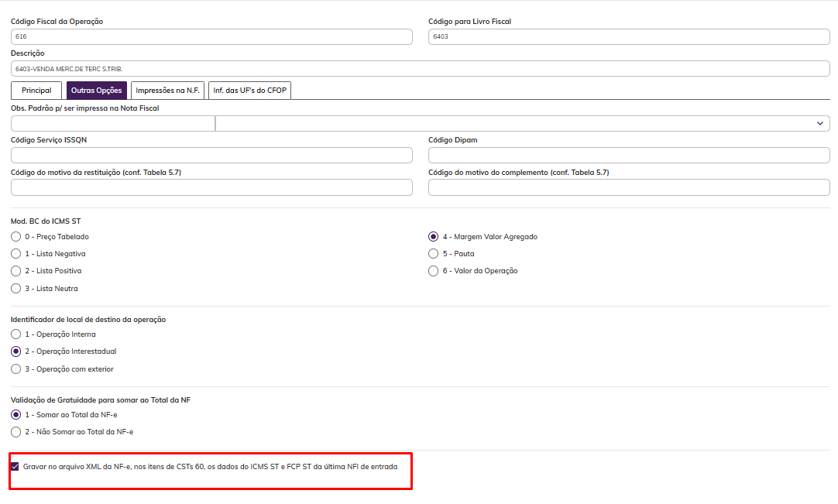Focus the Código Dipam input
The height and width of the screenshot is (504, 838).
click(629, 155)
